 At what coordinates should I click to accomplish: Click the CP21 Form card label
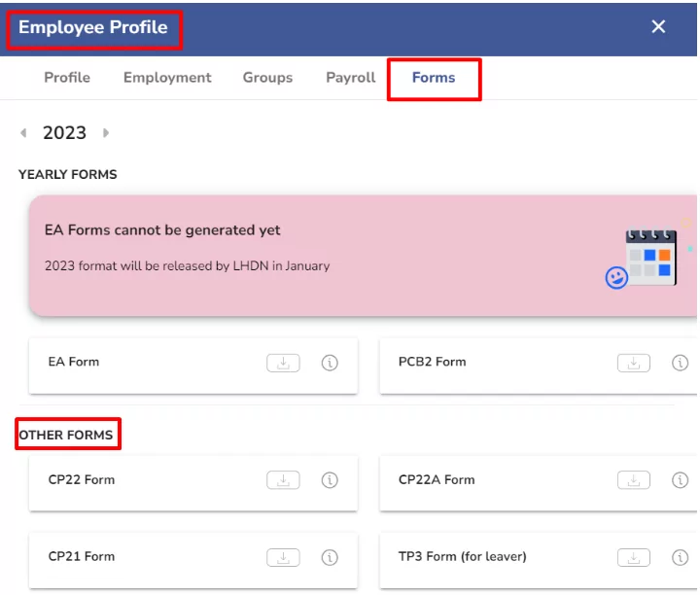pyautogui.click(x=82, y=557)
